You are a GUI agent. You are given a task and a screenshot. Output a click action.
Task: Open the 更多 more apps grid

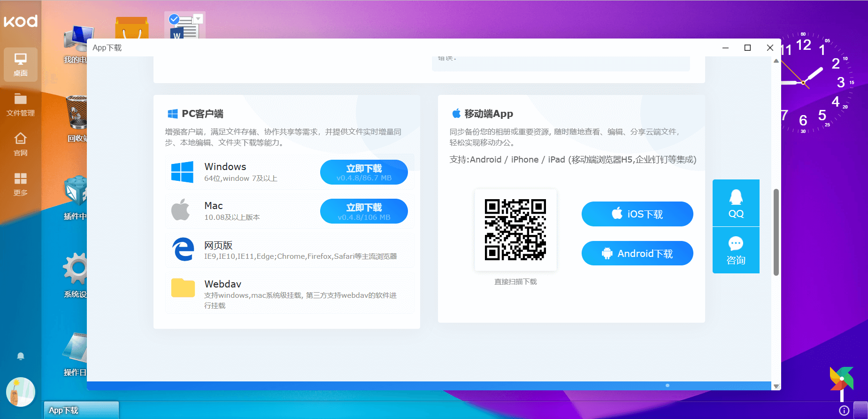click(21, 185)
